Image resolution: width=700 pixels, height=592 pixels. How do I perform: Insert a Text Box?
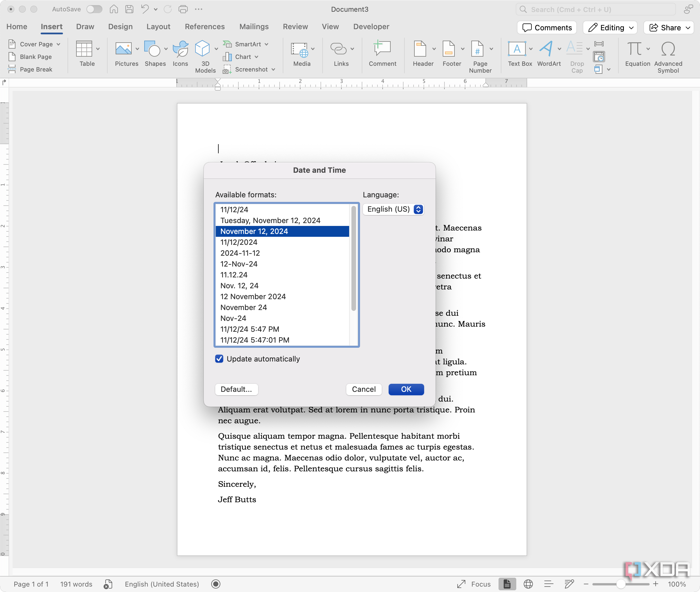click(517, 49)
